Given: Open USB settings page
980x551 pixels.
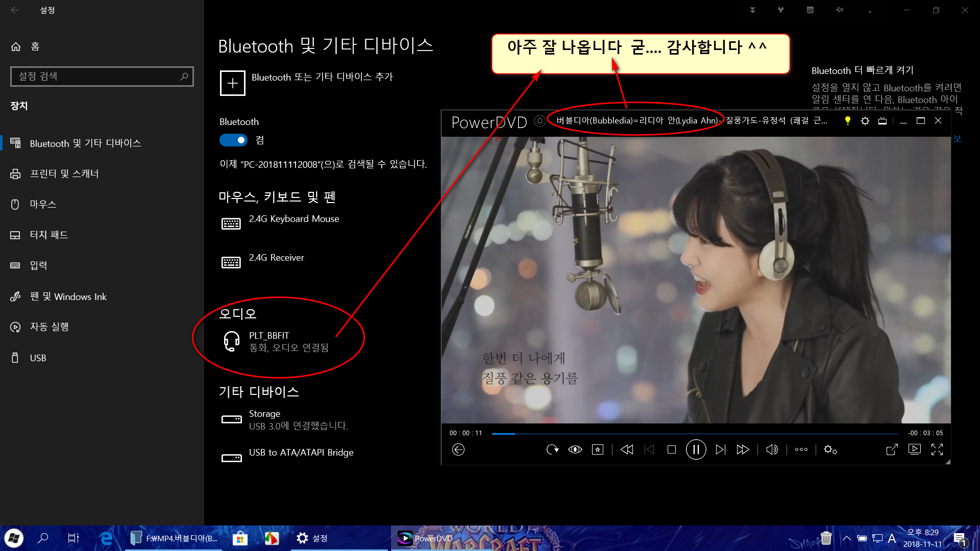Looking at the screenshot, I should (x=102, y=358).
